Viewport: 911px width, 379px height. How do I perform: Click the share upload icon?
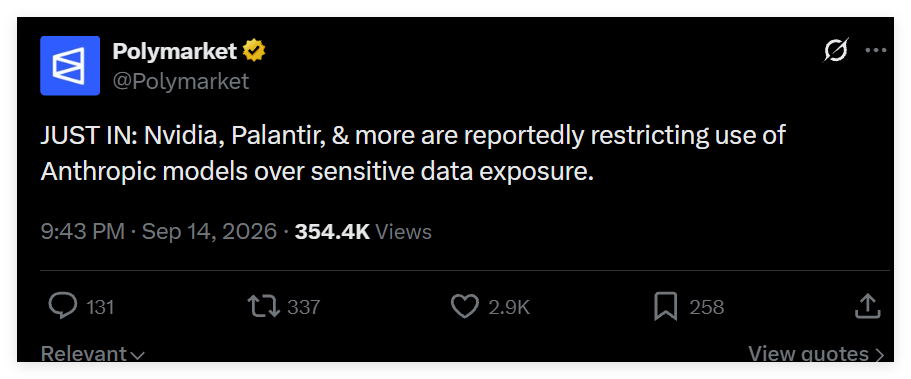[x=868, y=306]
